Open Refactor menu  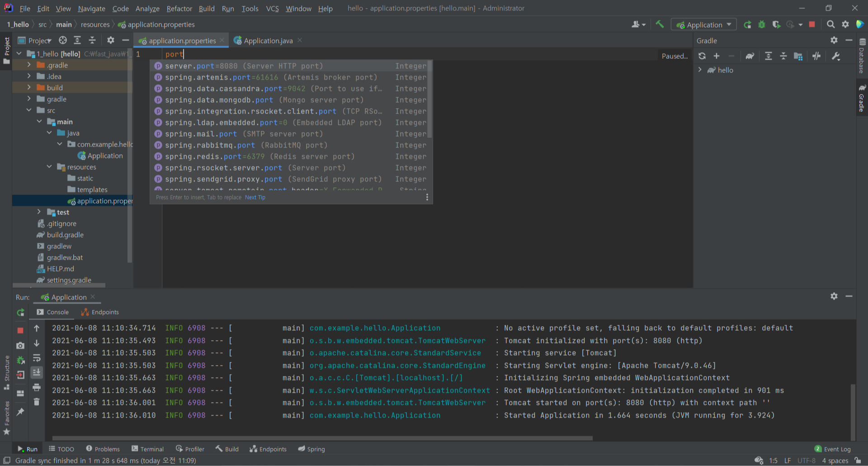pos(179,8)
